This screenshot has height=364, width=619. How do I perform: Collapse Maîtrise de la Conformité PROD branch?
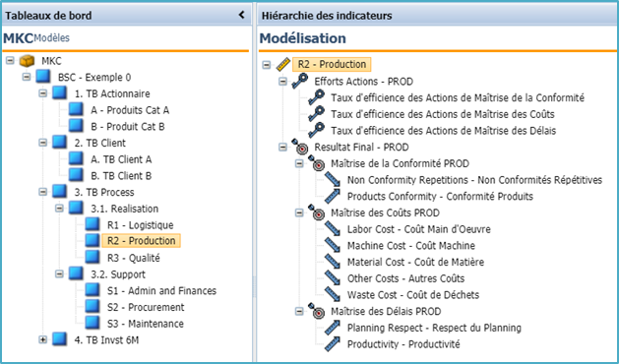[x=299, y=163]
